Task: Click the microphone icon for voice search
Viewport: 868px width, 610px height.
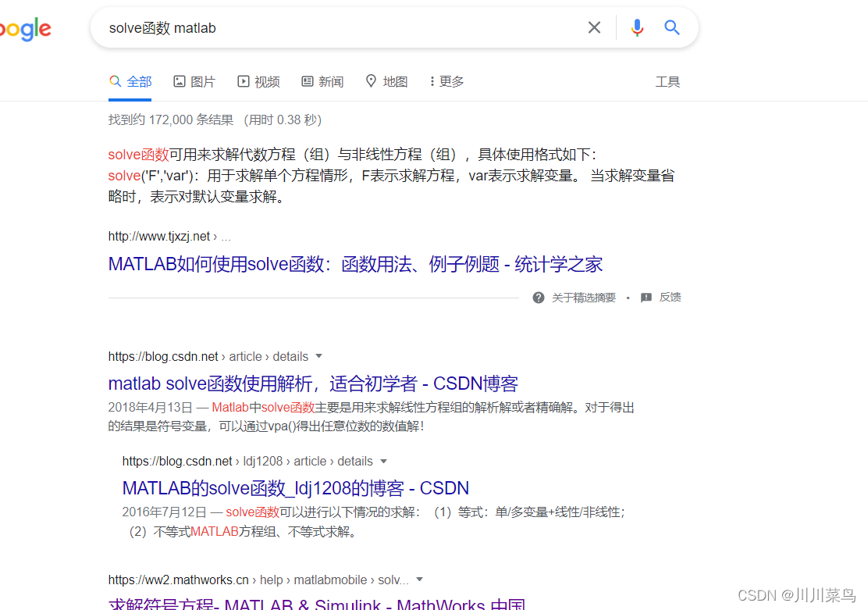Action: pos(637,27)
